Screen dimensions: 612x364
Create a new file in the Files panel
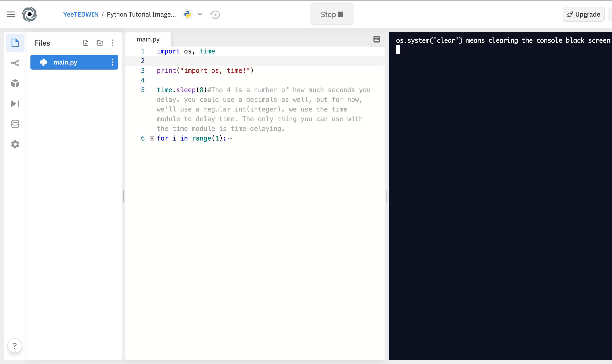(x=86, y=43)
